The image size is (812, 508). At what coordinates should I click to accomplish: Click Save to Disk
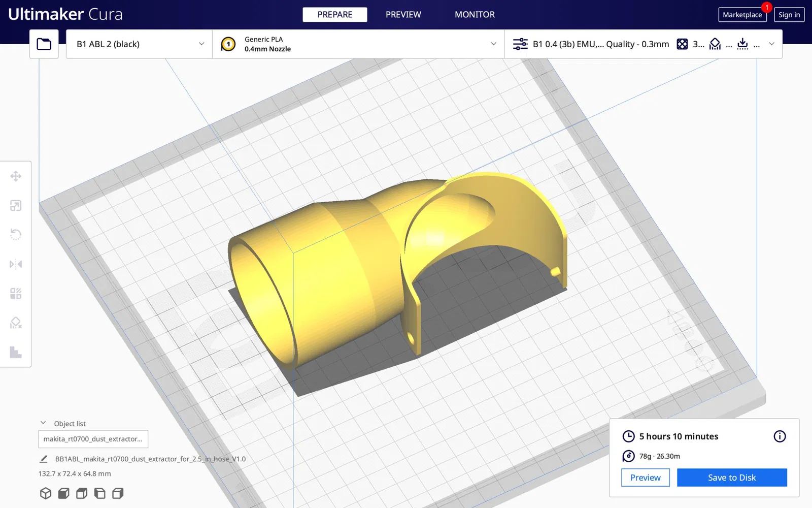tap(732, 478)
